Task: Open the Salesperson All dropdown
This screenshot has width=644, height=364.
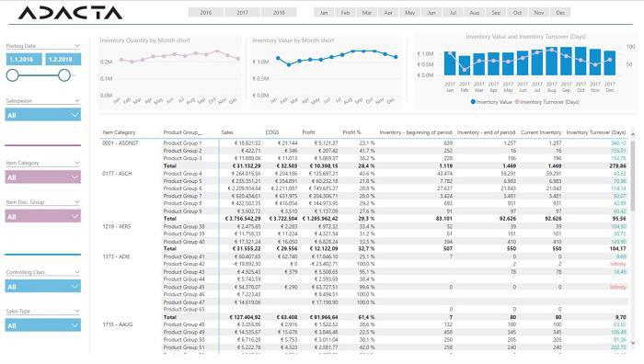Action: (x=43, y=115)
